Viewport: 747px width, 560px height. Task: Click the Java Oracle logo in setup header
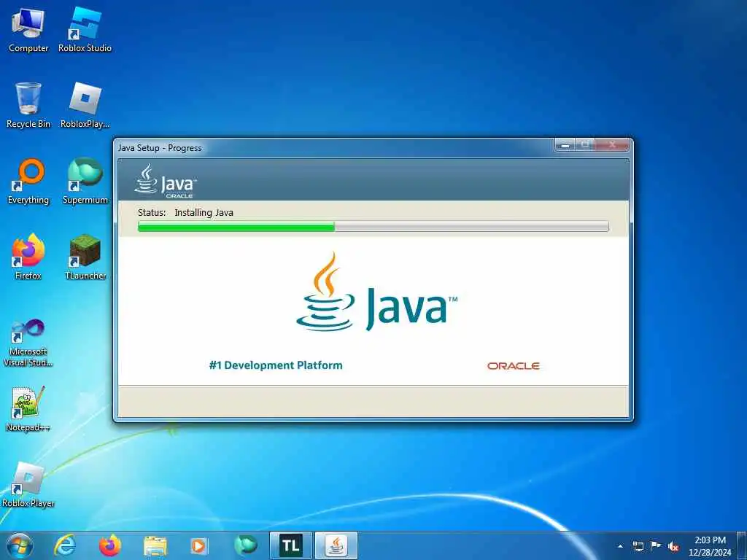(165, 181)
